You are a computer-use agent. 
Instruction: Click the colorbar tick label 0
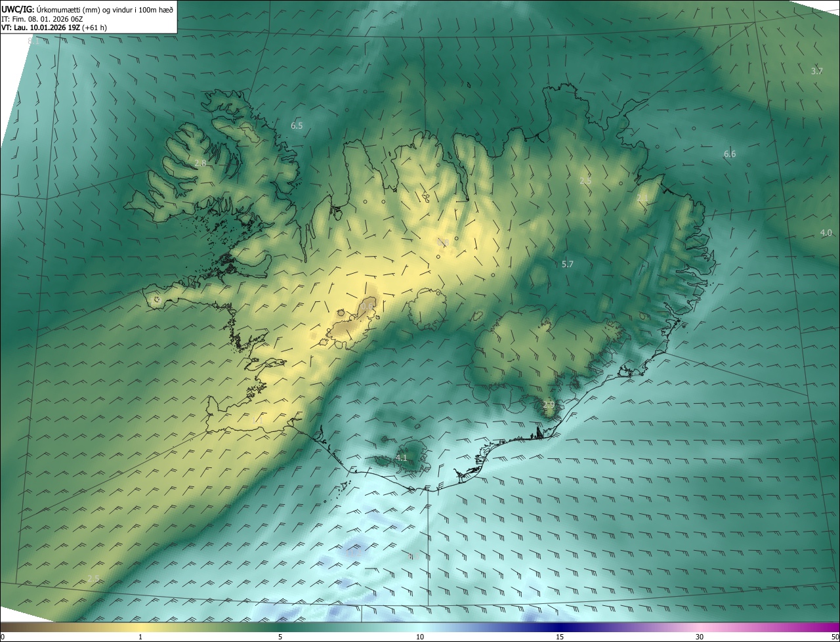coord(3,637)
